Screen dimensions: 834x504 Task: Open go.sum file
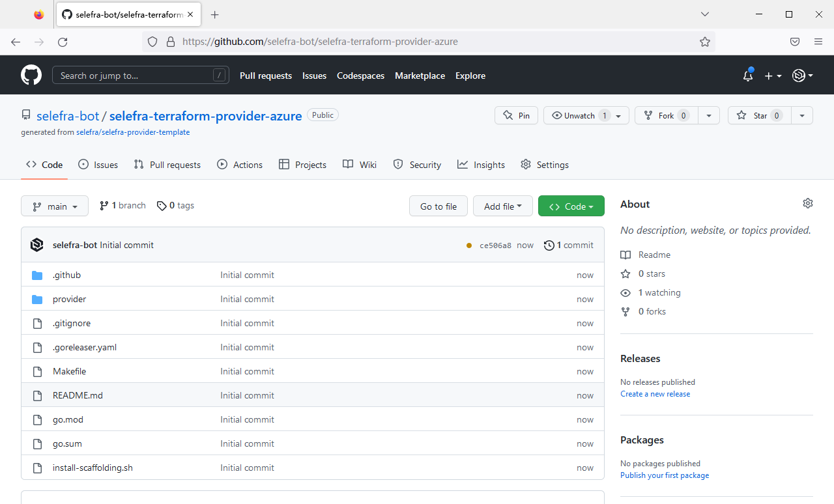(67, 443)
